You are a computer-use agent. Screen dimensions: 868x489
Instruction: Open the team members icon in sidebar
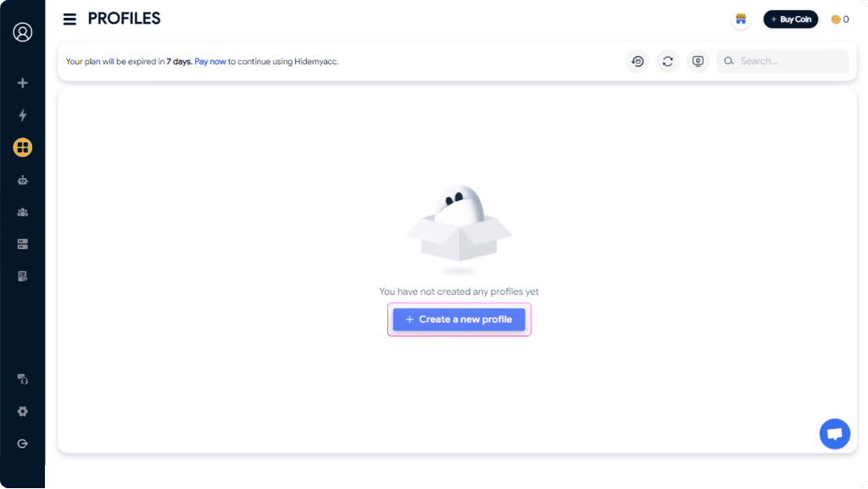(23, 212)
